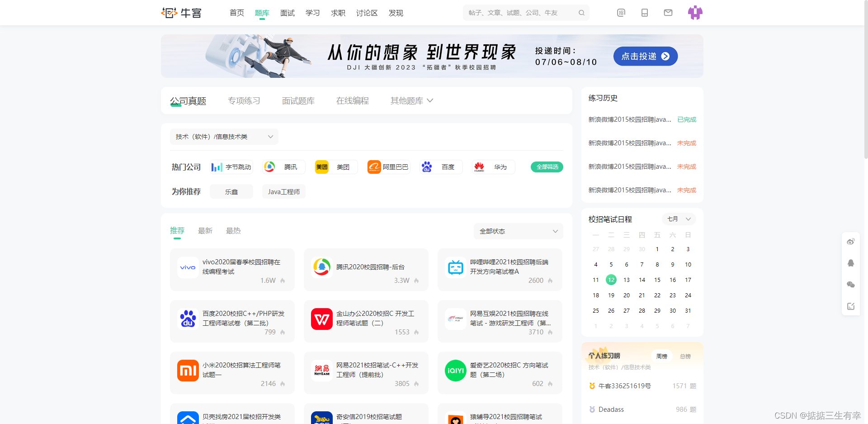The height and width of the screenshot is (424, 868).
Task: Open 面试 in top navigation
Action: (288, 13)
